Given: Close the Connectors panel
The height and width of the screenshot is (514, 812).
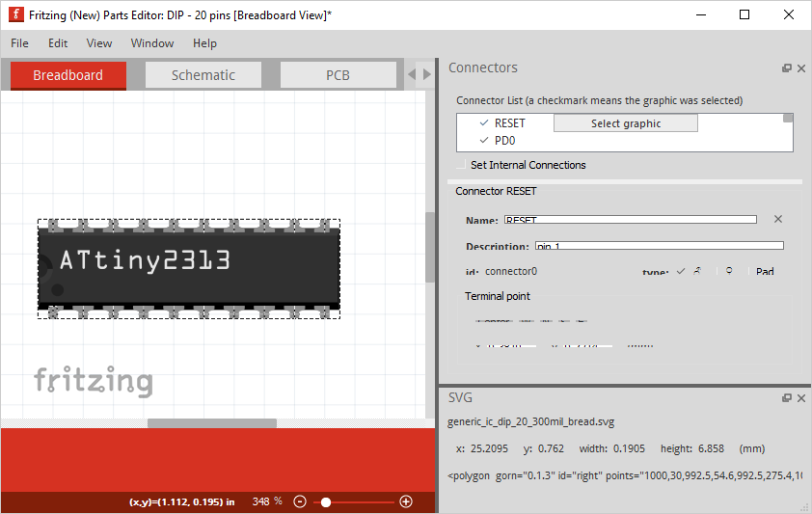Looking at the screenshot, I should click(x=800, y=68).
